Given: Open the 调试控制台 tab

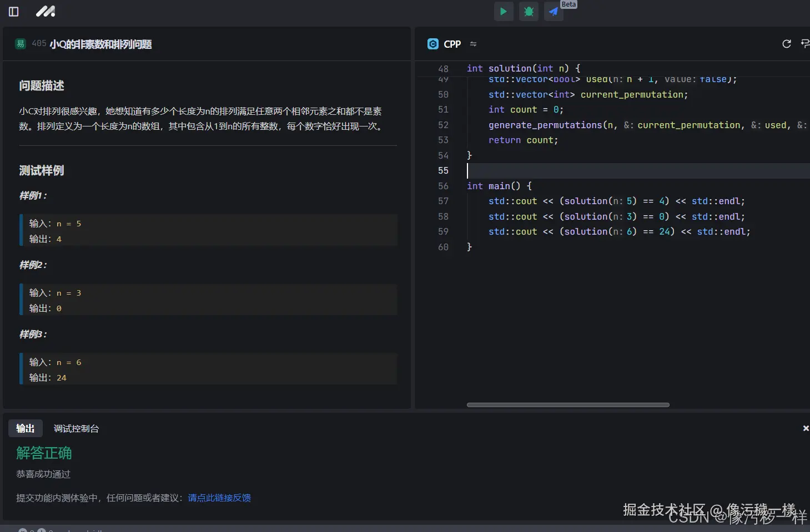Looking at the screenshot, I should [x=76, y=428].
